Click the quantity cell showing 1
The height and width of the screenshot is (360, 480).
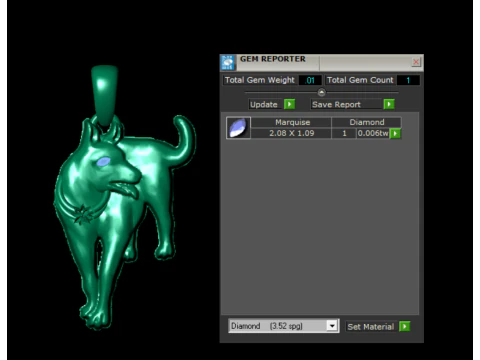[344, 133]
